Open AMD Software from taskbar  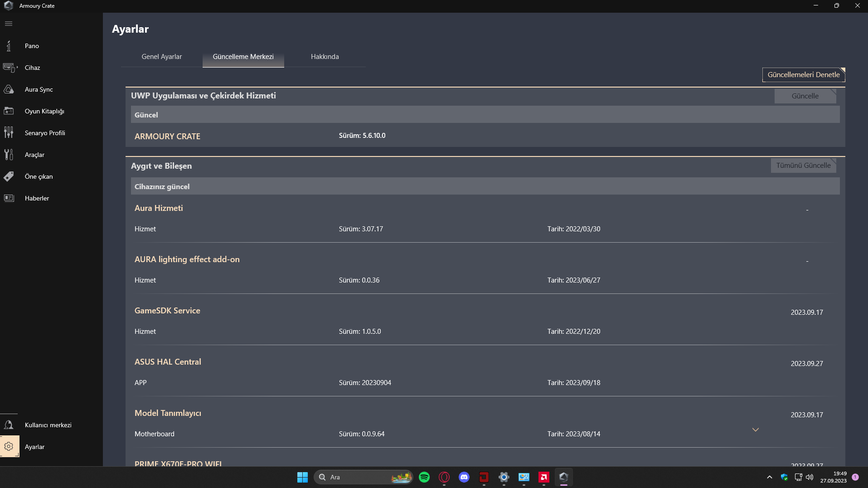pos(544,477)
